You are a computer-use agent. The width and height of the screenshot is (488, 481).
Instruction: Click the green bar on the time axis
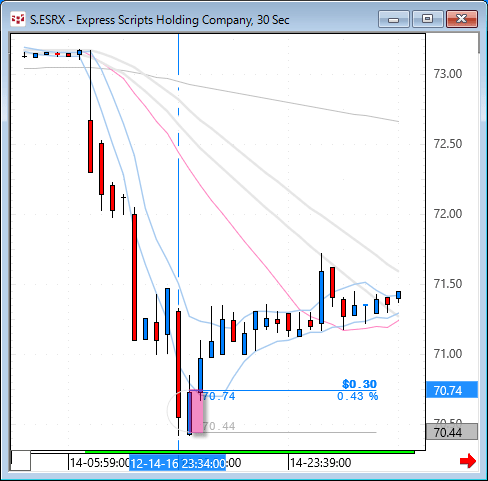click(250, 452)
